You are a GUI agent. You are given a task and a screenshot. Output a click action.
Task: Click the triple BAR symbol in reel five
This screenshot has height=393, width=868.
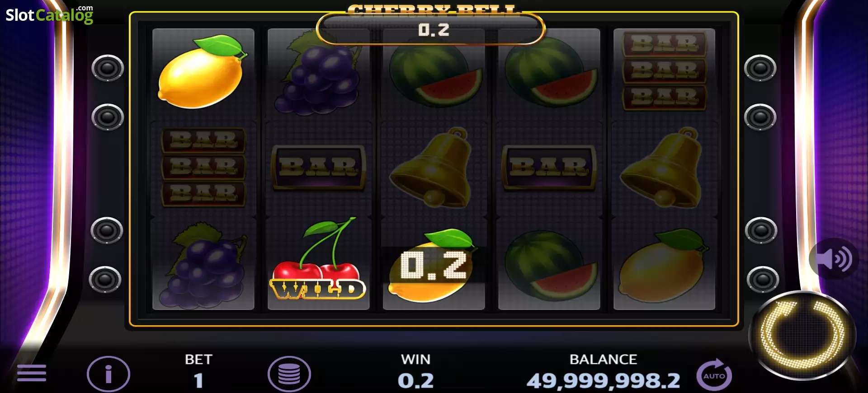[665, 70]
